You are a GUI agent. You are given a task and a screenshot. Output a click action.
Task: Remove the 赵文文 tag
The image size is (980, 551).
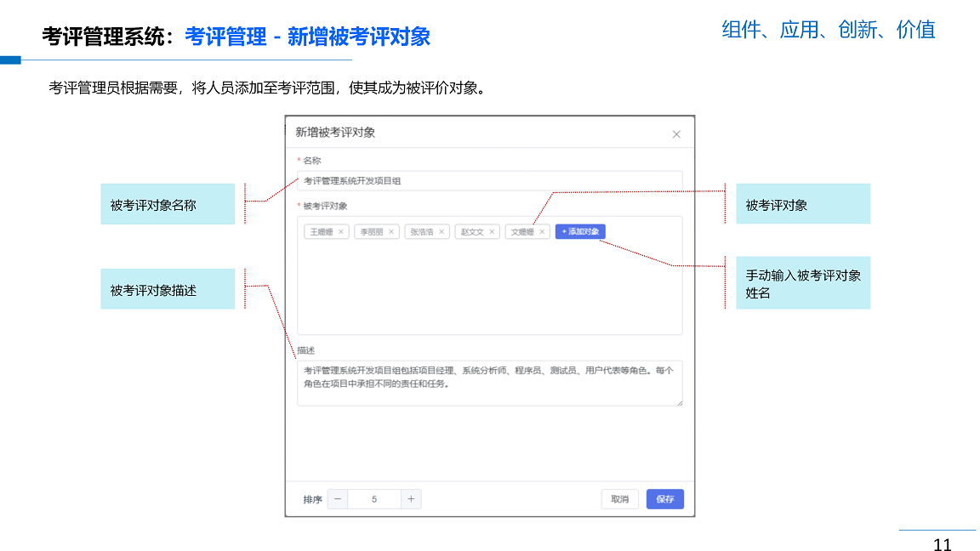492,231
